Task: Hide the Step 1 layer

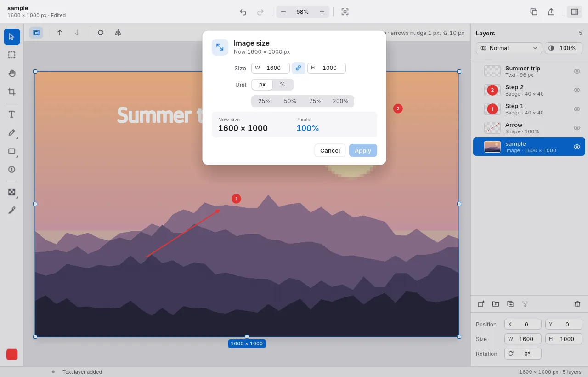Action: [577, 109]
